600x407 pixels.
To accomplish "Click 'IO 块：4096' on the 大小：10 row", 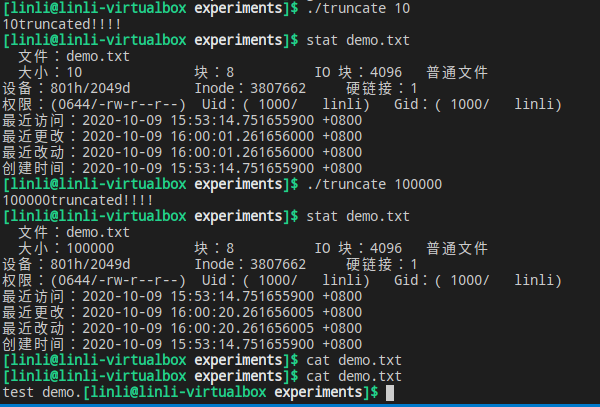I will click(358, 72).
